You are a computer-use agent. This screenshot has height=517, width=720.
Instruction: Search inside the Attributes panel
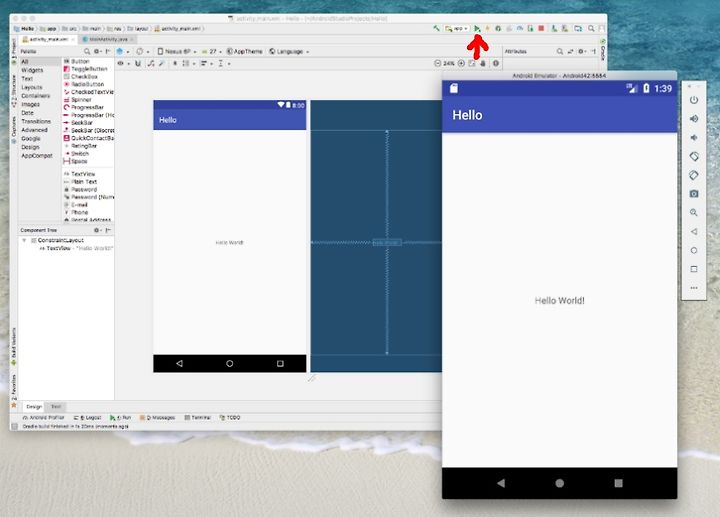(x=560, y=51)
